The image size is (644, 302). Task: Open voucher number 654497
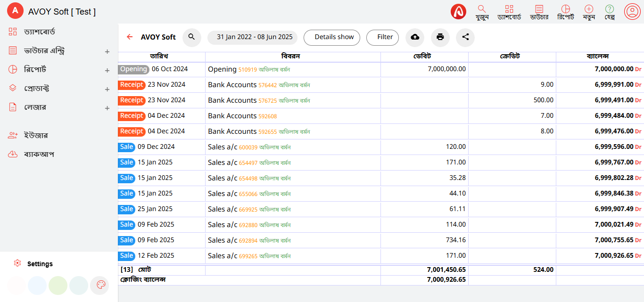pos(248,163)
